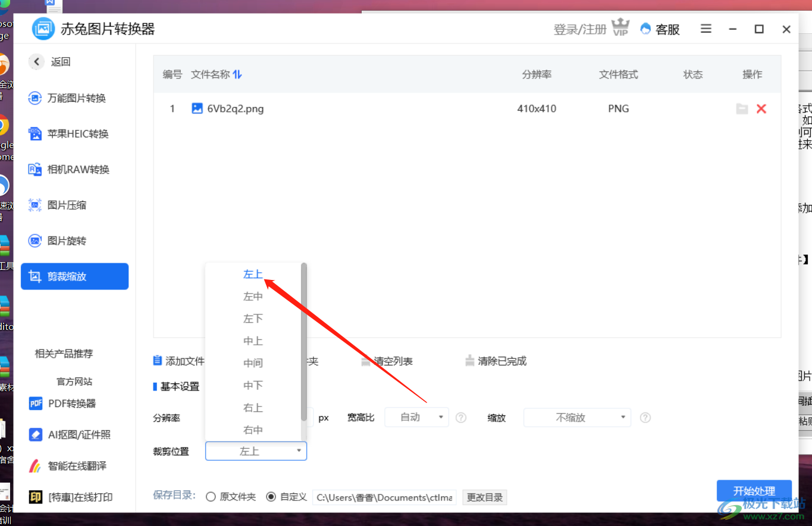
Task: Click the 万能图片转换 icon
Action: coord(35,98)
